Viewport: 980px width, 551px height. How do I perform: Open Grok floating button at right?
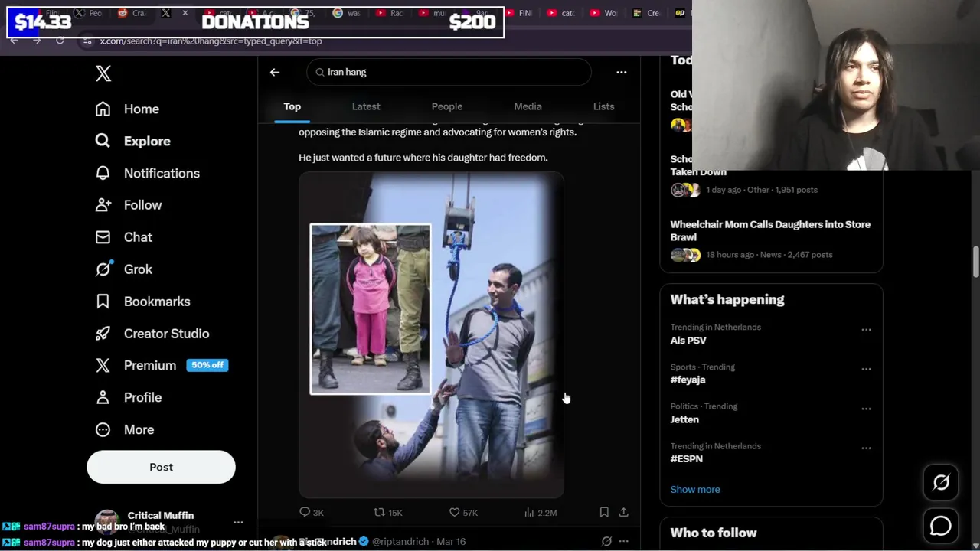(x=941, y=482)
